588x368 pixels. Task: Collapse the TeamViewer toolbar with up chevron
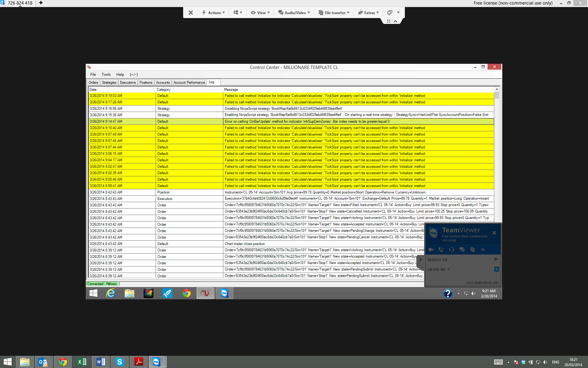(x=395, y=21)
